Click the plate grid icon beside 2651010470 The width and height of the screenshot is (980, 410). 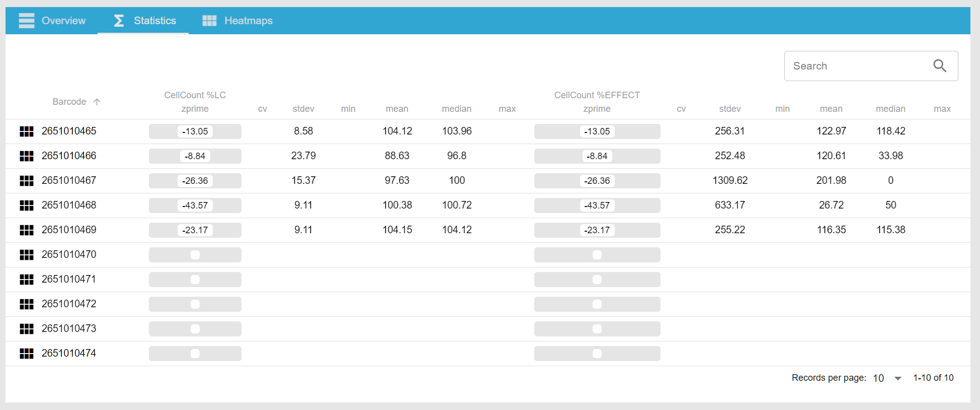26,255
